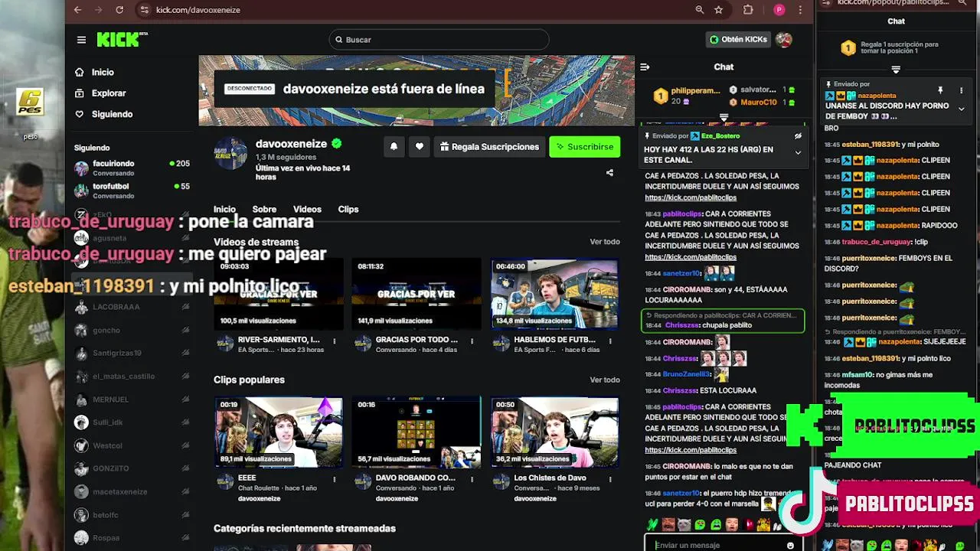
Task: Expand nazapolenta pinned message in popout
Action: pos(962,109)
